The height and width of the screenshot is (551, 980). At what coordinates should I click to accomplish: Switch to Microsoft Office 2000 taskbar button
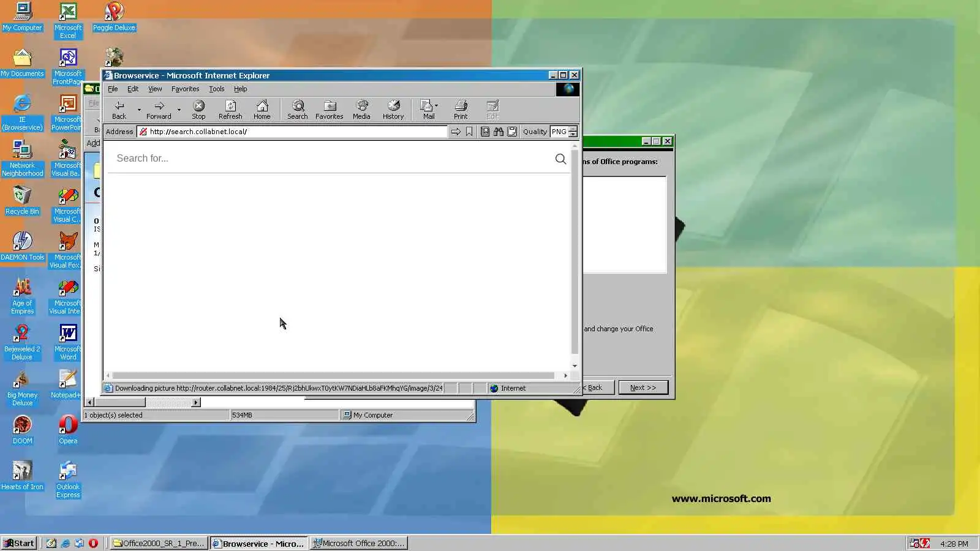[x=359, y=543]
